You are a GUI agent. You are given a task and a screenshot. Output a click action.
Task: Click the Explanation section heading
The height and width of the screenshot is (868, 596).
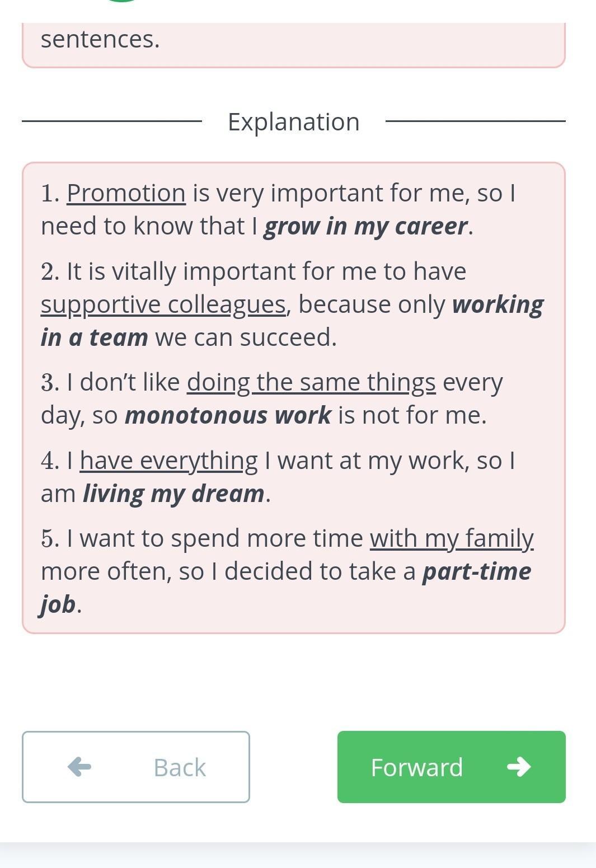point(293,121)
